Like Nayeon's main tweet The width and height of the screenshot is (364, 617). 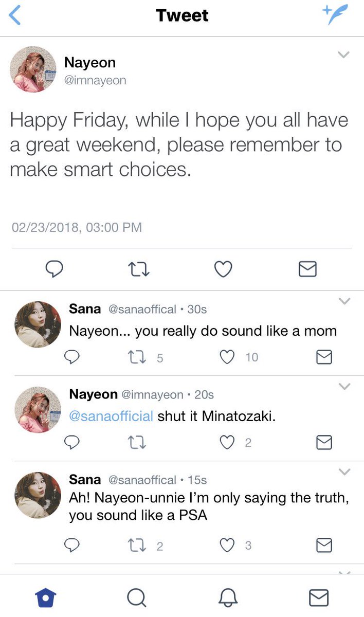[223, 269]
